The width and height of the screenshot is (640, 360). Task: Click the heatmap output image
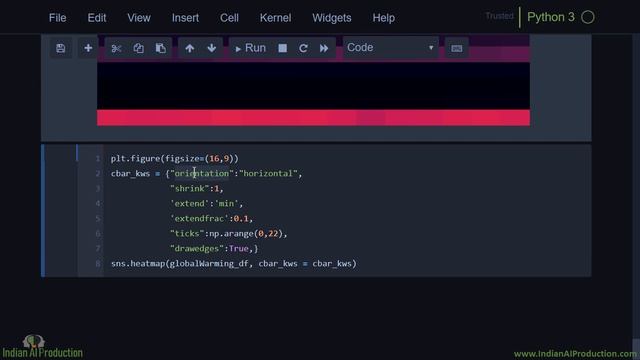(x=313, y=81)
